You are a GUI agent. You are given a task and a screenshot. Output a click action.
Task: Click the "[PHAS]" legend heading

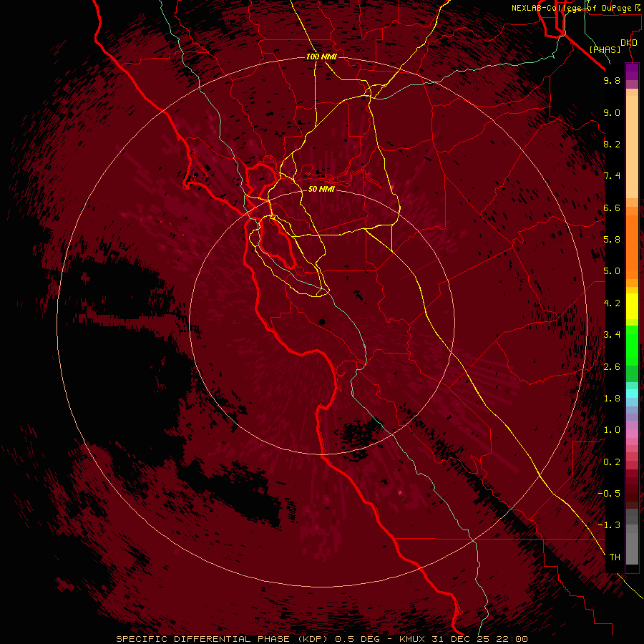click(605, 49)
